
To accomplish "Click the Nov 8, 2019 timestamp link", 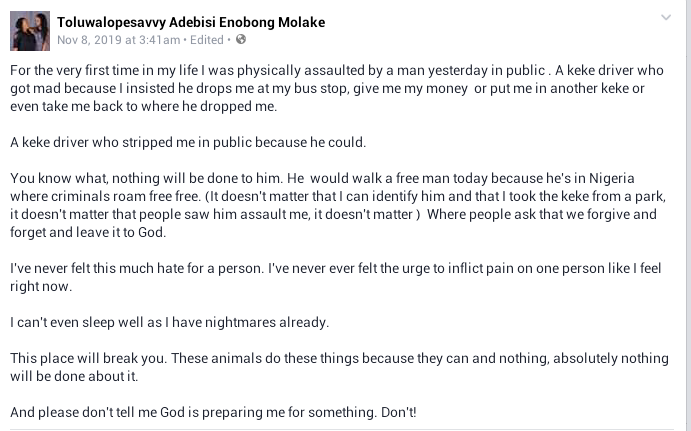I will coord(119,40).
